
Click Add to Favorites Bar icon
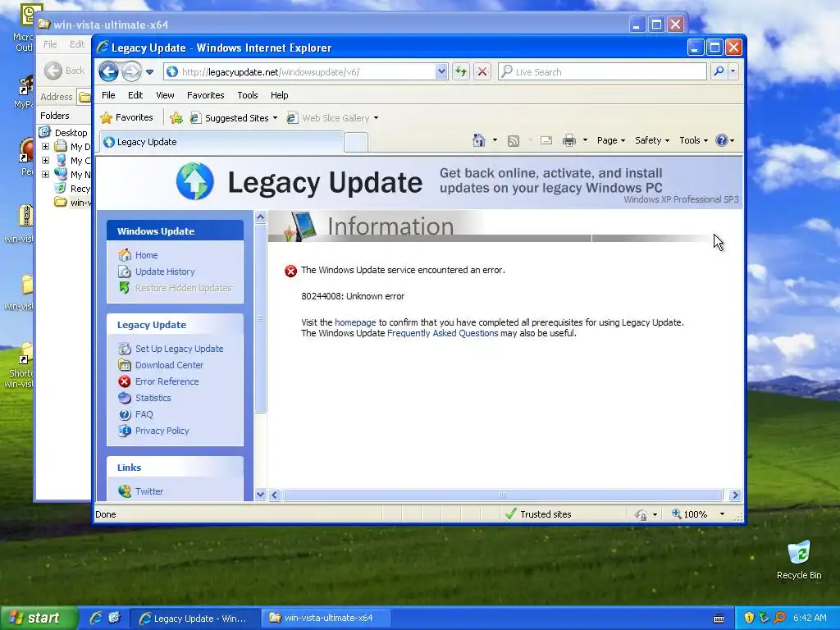point(176,118)
